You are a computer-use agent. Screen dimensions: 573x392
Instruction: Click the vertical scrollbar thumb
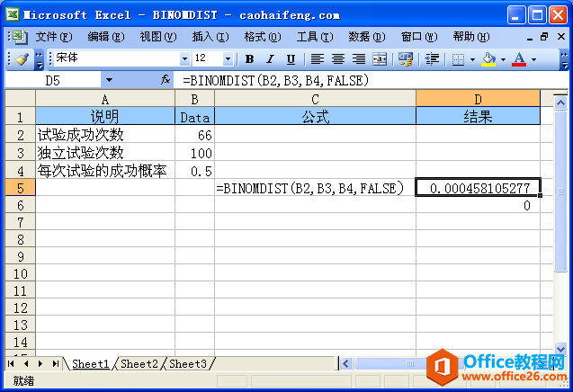[560, 192]
